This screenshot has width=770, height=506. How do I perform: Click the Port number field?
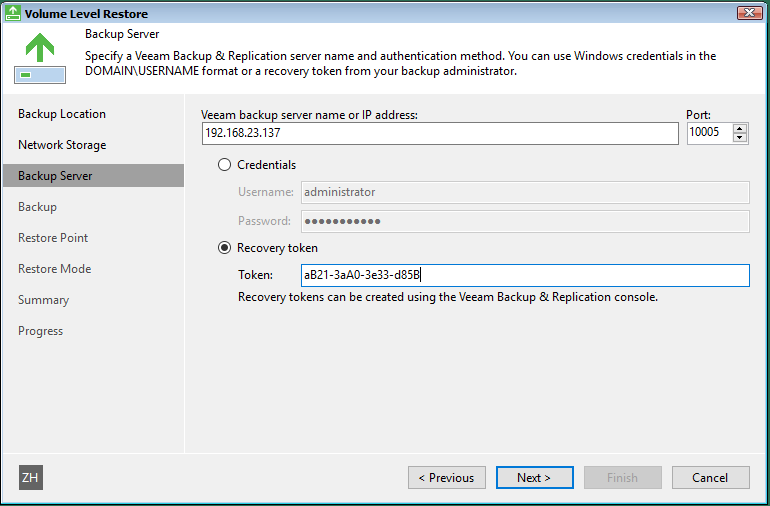tap(710, 133)
